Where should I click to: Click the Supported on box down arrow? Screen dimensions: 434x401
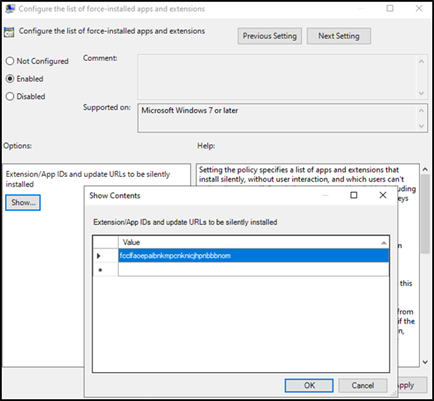[x=421, y=126]
